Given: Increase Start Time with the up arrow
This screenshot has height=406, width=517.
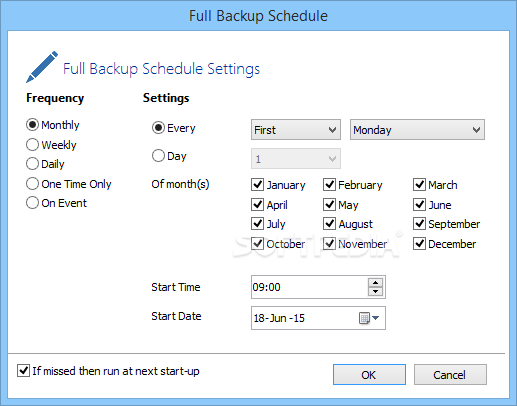Looking at the screenshot, I should click(376, 283).
